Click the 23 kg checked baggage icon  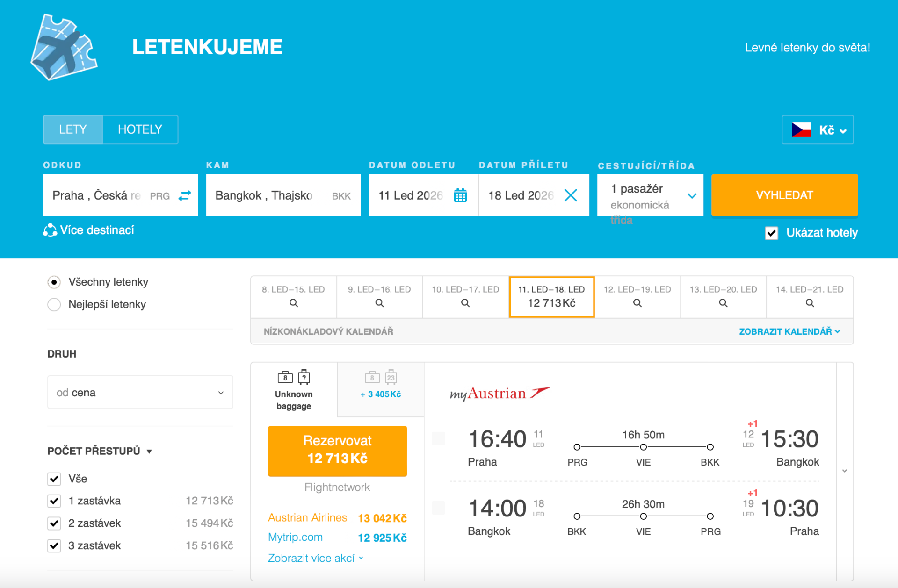tap(391, 377)
